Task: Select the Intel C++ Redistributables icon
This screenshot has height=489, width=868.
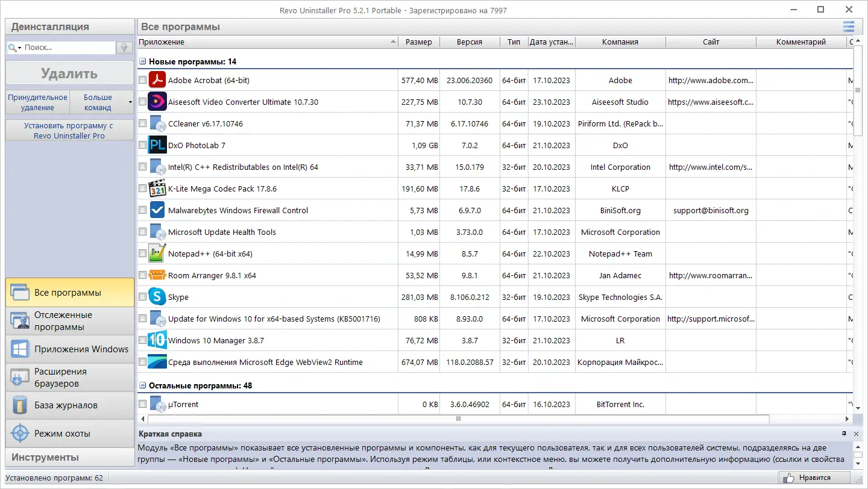Action: tap(157, 167)
